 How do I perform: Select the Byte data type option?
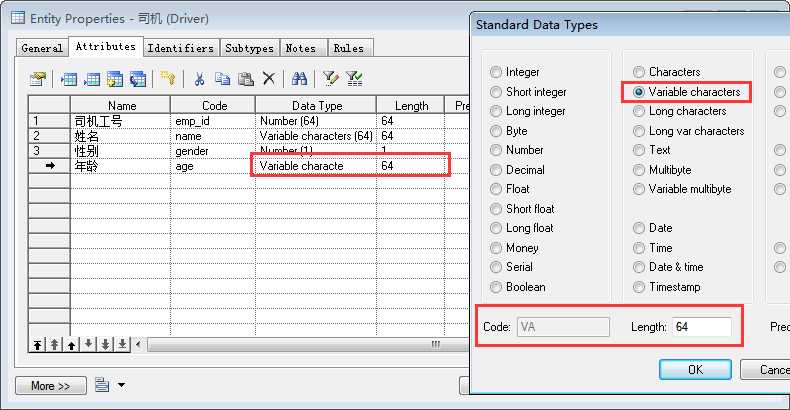click(496, 131)
